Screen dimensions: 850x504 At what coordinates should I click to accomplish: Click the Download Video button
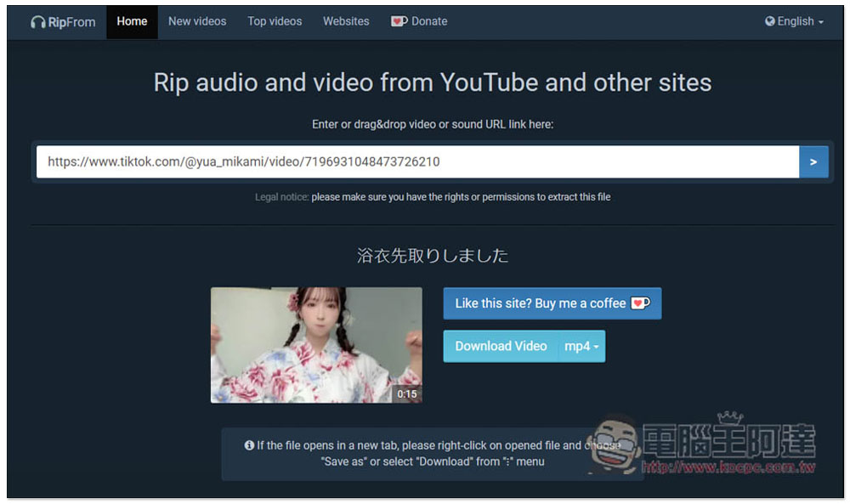501,346
